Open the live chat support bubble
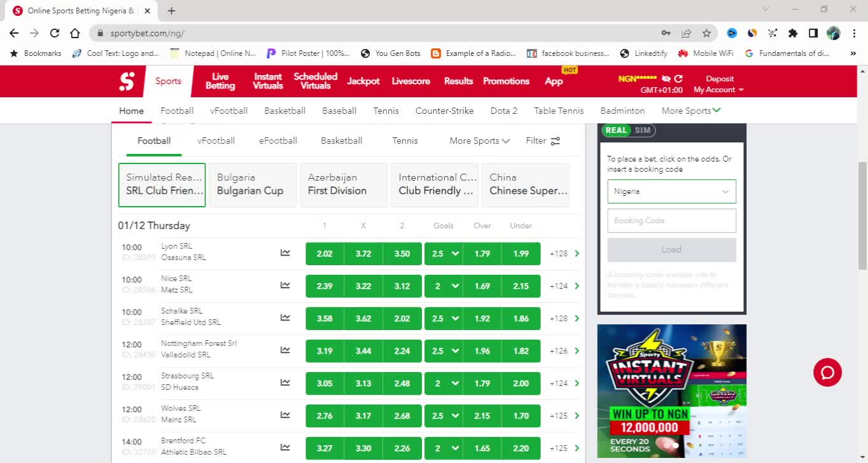The height and width of the screenshot is (463, 868). [x=827, y=372]
